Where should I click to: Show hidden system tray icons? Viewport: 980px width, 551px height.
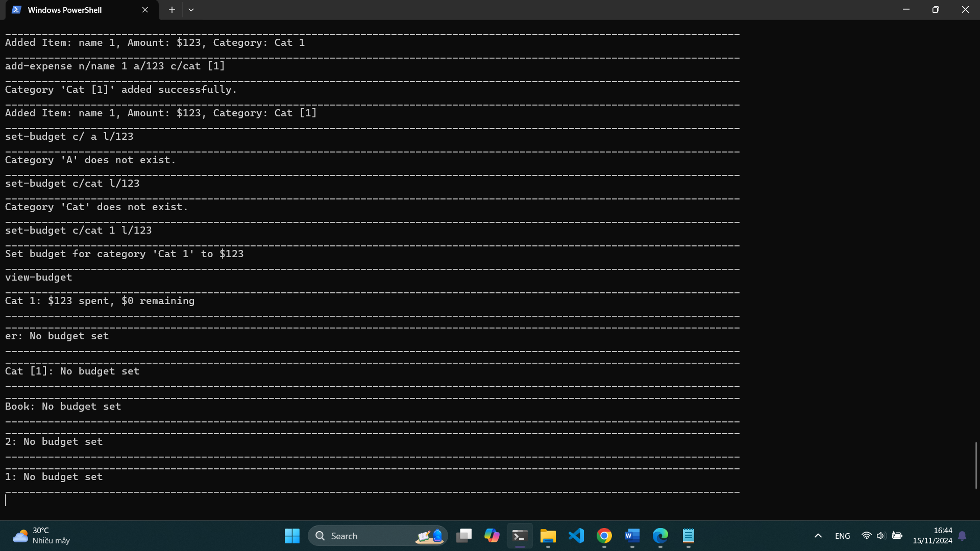pyautogui.click(x=818, y=536)
